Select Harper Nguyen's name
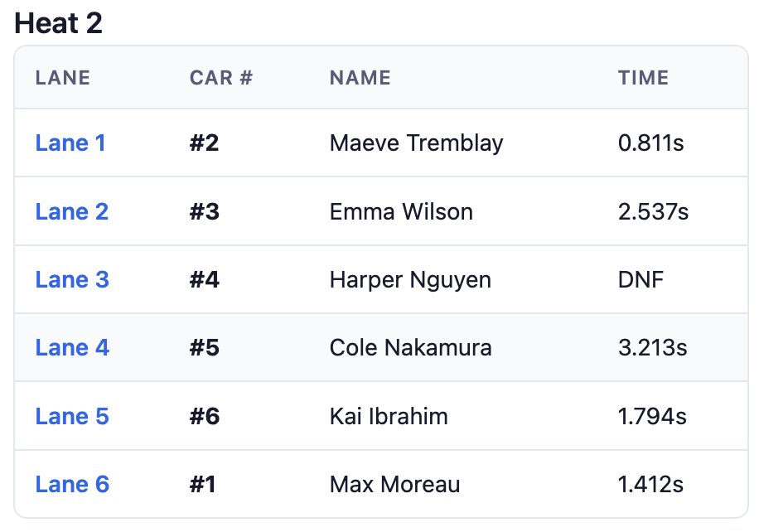The image size is (759, 532). click(x=409, y=279)
